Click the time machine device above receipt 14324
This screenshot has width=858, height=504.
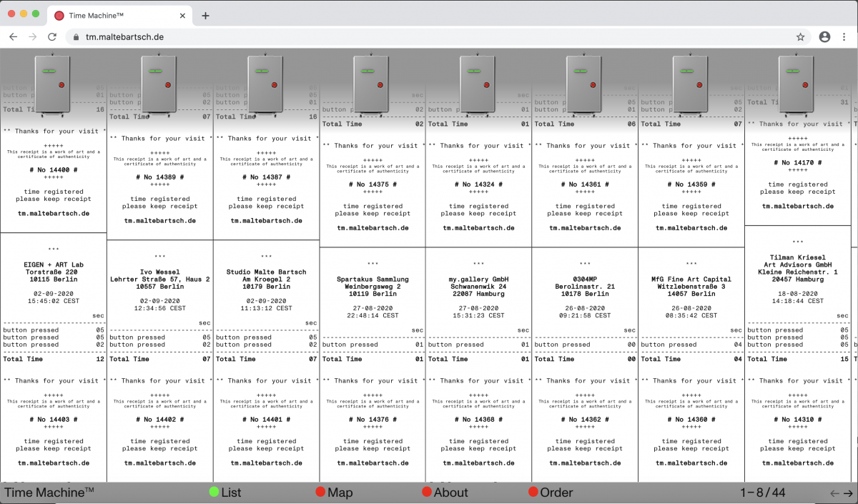(478, 84)
